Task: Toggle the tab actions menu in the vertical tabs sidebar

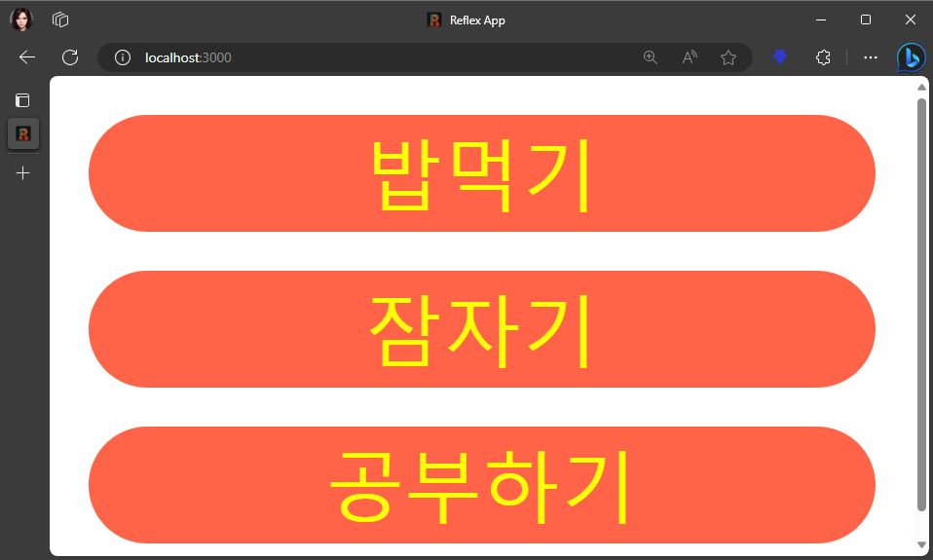Action: click(22, 100)
